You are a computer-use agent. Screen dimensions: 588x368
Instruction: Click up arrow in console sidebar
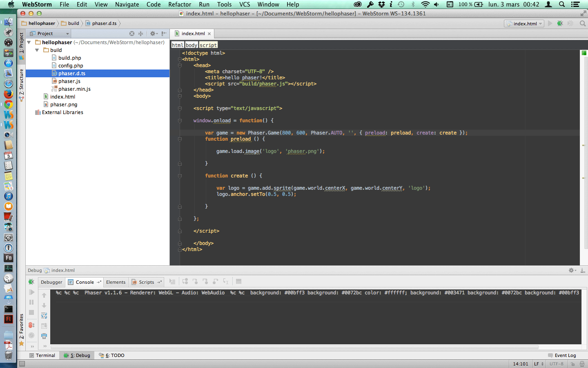pos(44,295)
